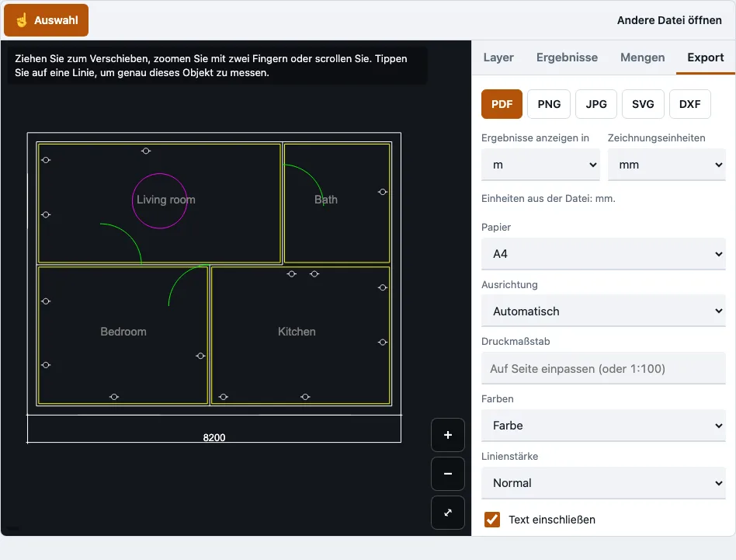Choose JPG export format

[596, 104]
